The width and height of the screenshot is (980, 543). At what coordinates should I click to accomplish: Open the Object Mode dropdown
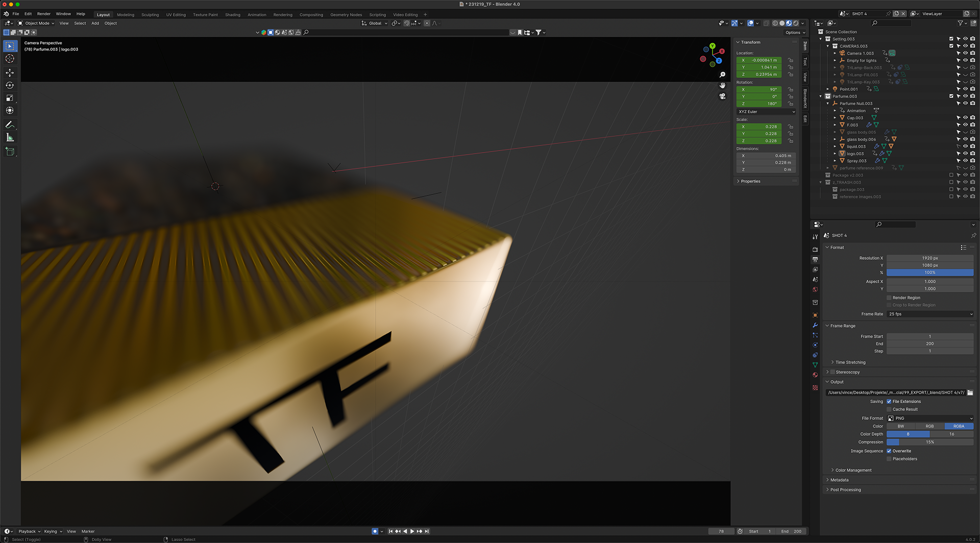[36, 23]
